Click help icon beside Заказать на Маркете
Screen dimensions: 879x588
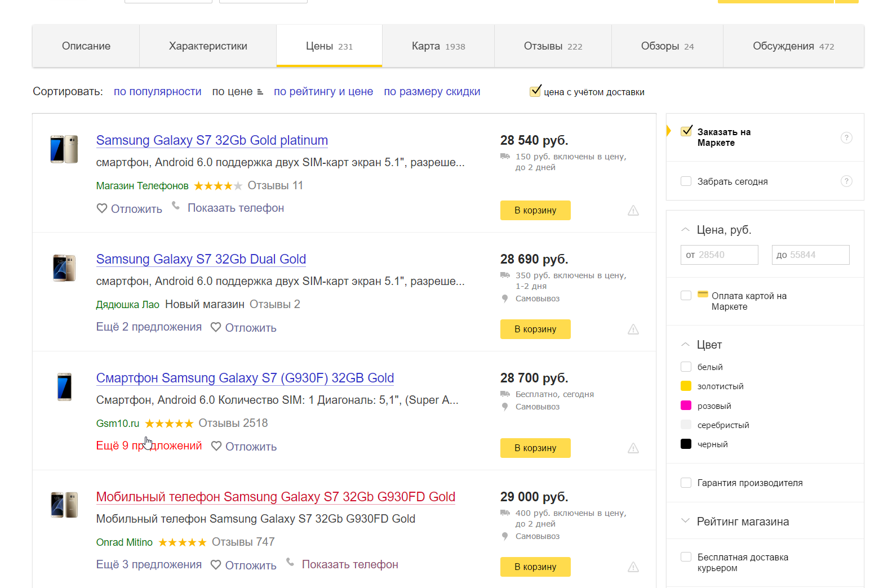(846, 137)
